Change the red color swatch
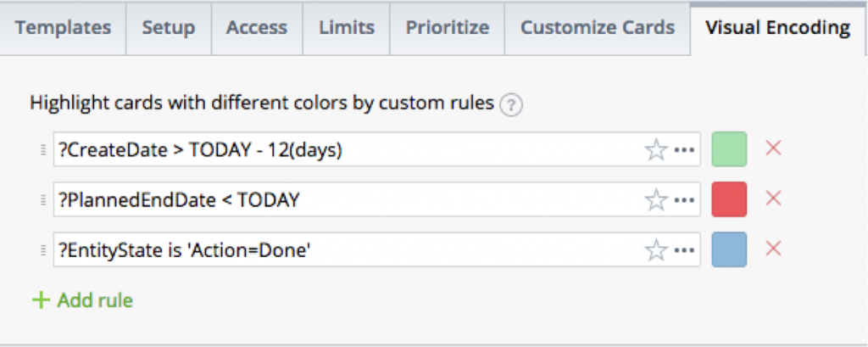This screenshot has height=347, width=868. pos(729,199)
